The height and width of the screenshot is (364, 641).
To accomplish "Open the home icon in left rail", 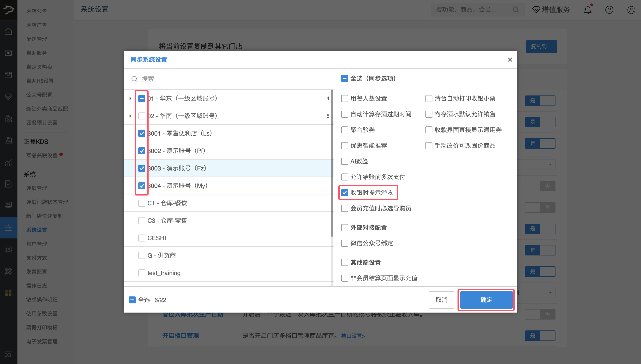I will (8, 32).
